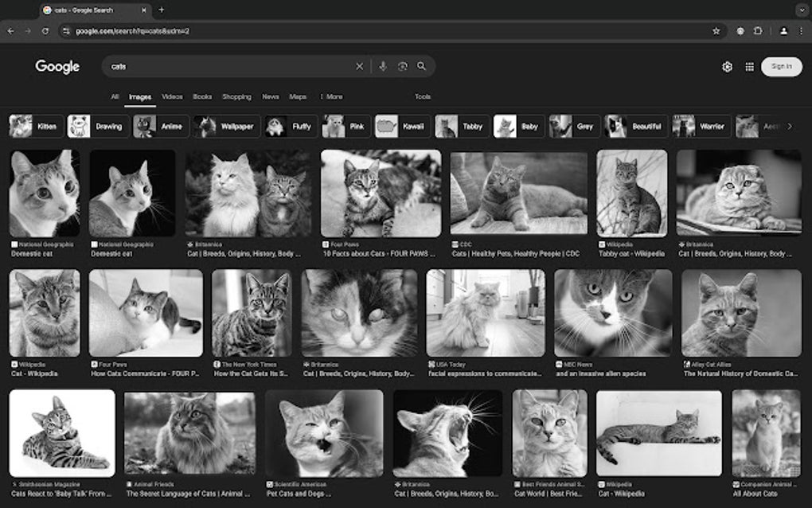812x508 pixels.
Task: Open The New York Times tabby image
Action: pos(252,313)
